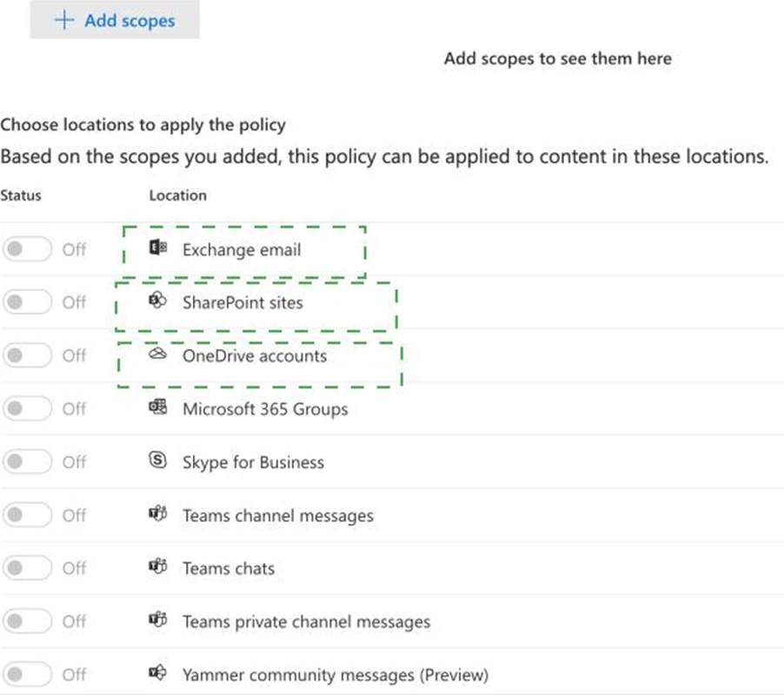
Task: Select the Exchange email location label
Action: [242, 250]
